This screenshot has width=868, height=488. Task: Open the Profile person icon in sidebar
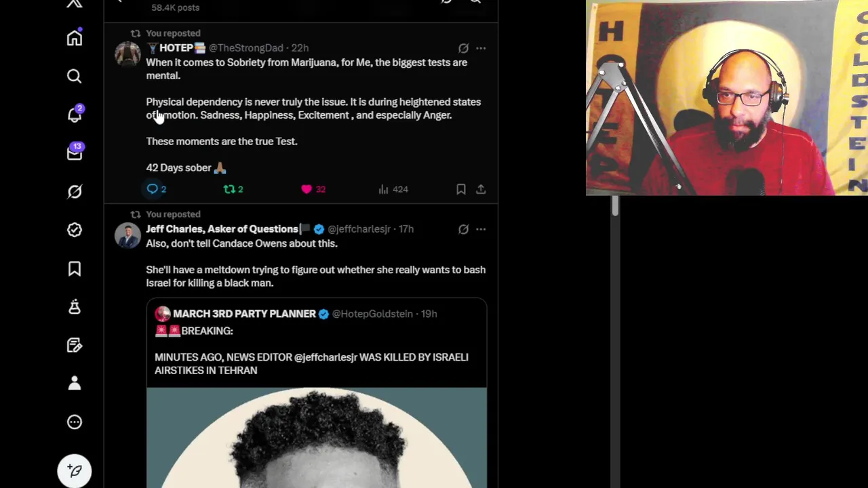click(75, 384)
